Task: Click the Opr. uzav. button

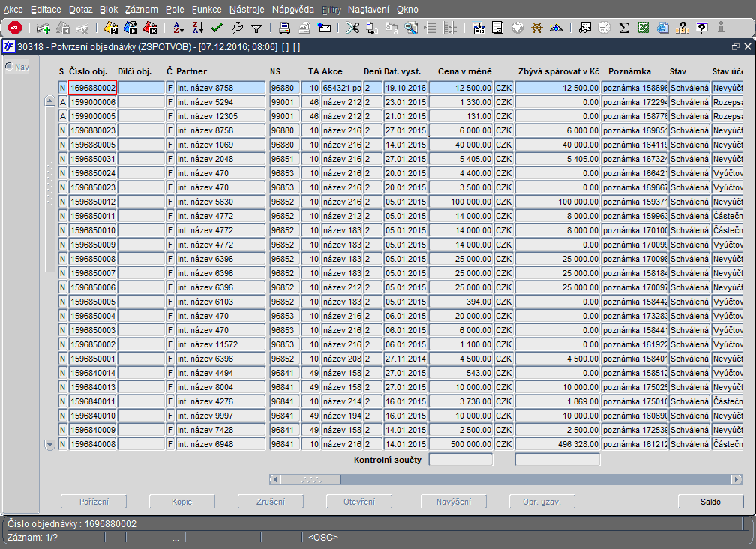Action: 542,502
